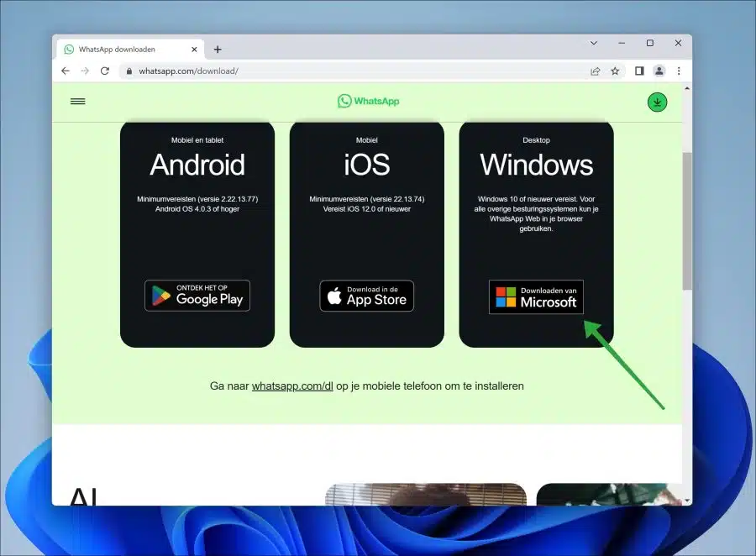Image resolution: width=756 pixels, height=556 pixels.
Task: View site security lock info
Action: tap(129, 71)
